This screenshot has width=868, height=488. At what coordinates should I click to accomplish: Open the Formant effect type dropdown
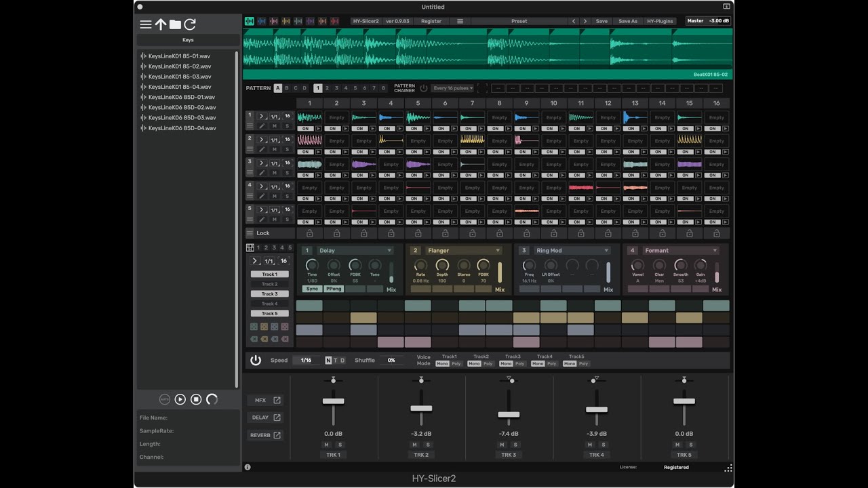(x=681, y=251)
